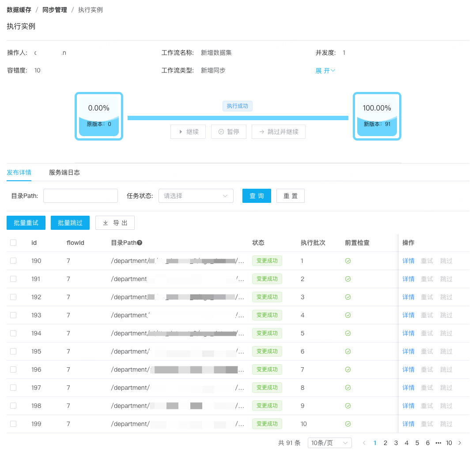
Task: Expand details with the 展开 link
Action: coord(325,71)
